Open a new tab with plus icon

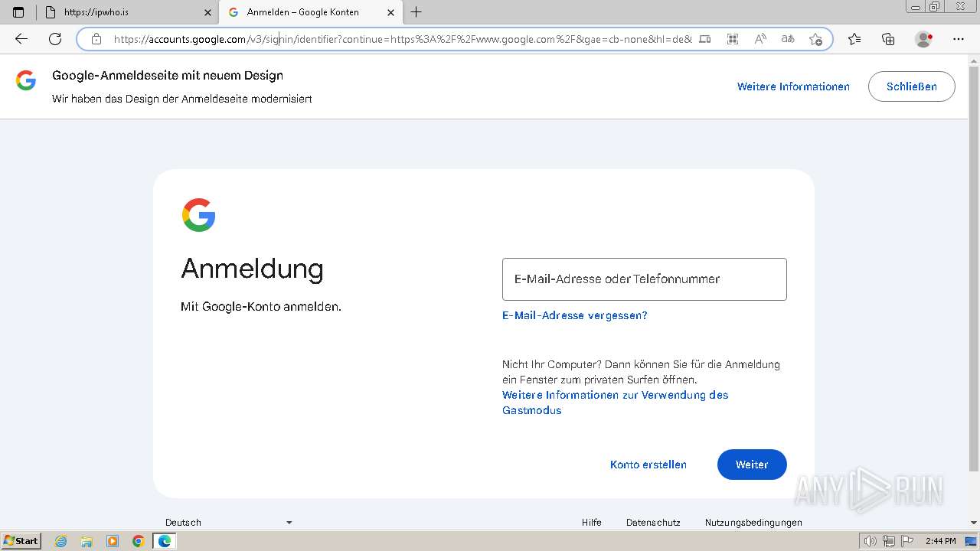tap(416, 12)
